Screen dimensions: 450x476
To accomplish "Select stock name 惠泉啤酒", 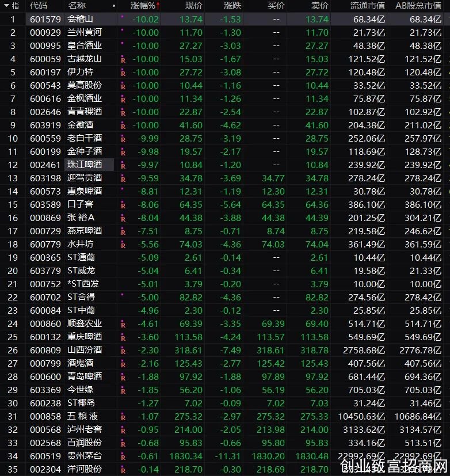I will tap(85, 191).
